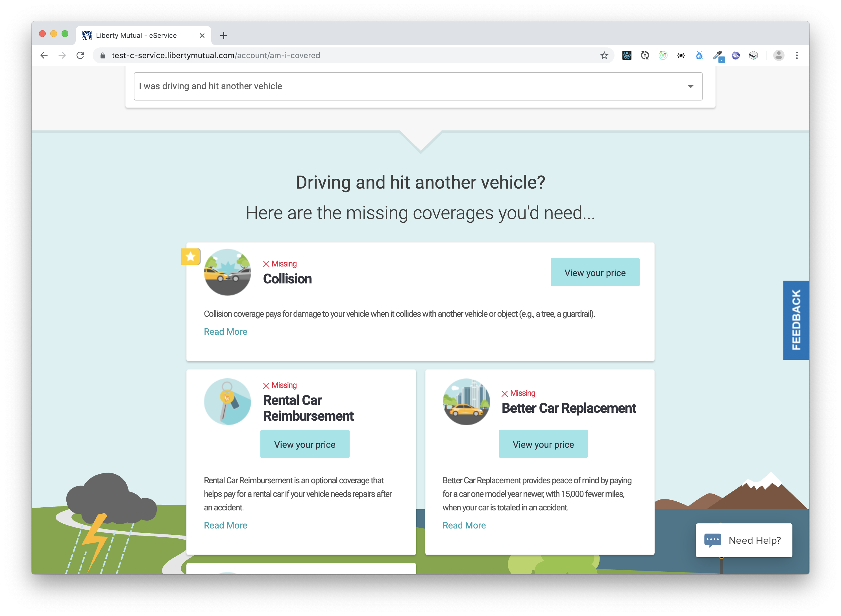Close the Liberty Mutual - eService tab

point(202,35)
